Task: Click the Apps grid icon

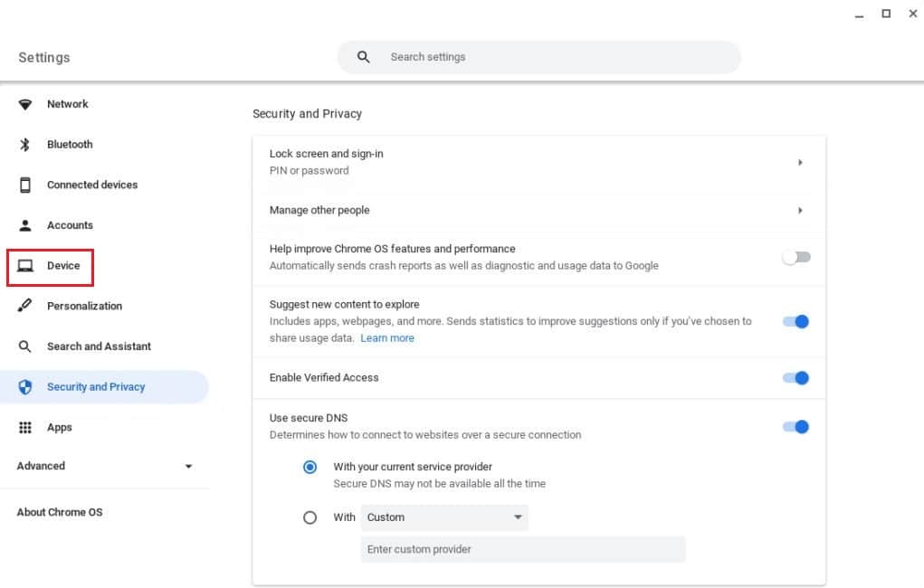Action: (x=24, y=427)
